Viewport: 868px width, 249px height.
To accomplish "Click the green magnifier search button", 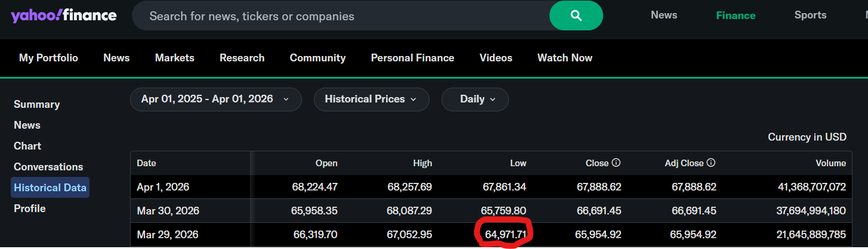I will coord(576,16).
